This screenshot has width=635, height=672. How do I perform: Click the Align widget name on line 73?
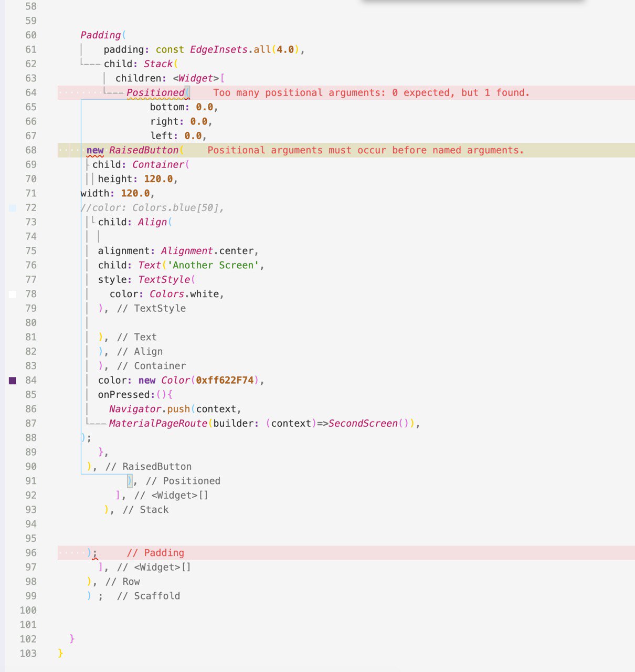[153, 222]
